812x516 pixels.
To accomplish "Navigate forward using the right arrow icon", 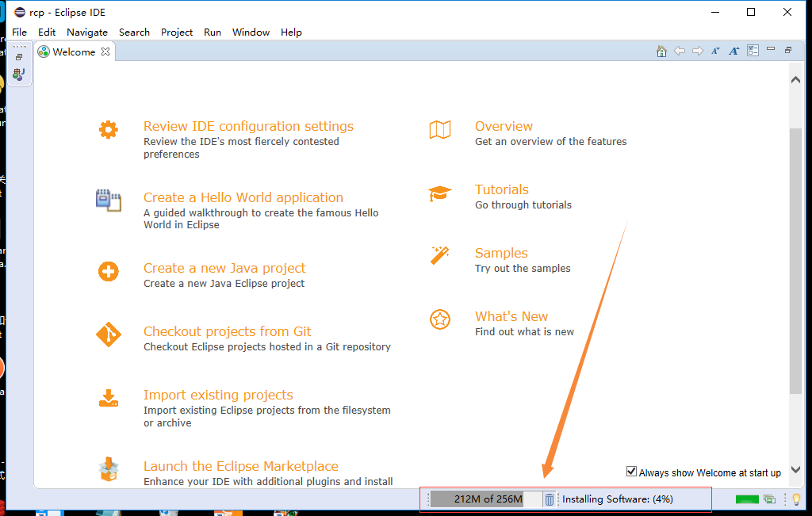I will click(x=697, y=50).
